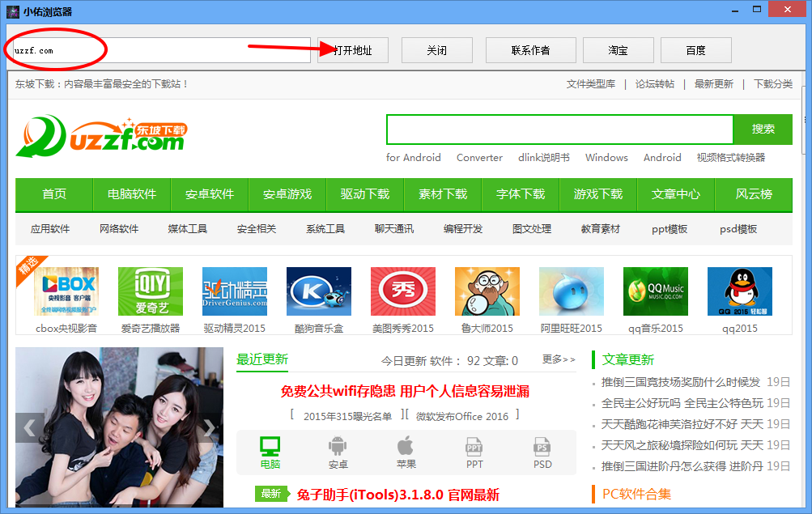Open the 聊天通讯 subcategory link
Screen dimensions: 812x514
394,229
